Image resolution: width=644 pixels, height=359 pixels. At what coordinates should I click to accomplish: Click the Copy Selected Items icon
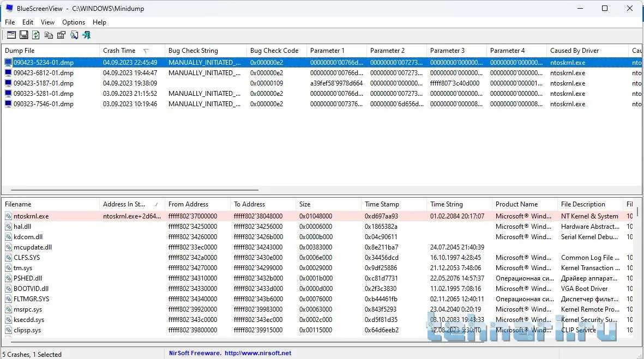point(49,35)
